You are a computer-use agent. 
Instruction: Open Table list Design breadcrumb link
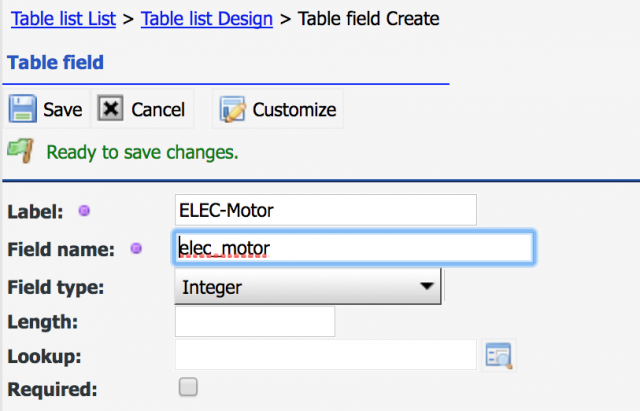tap(207, 19)
